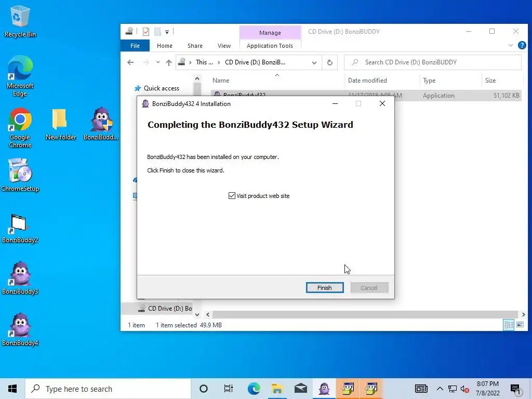This screenshot has width=532, height=399.
Task: Switch to BonziBuddy installer taskbar icon
Action: tap(324, 389)
